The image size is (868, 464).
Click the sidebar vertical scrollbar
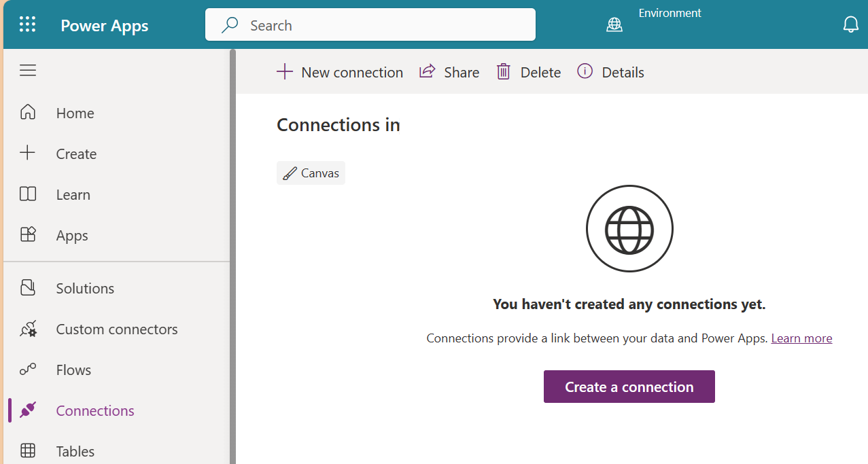[x=232, y=256]
